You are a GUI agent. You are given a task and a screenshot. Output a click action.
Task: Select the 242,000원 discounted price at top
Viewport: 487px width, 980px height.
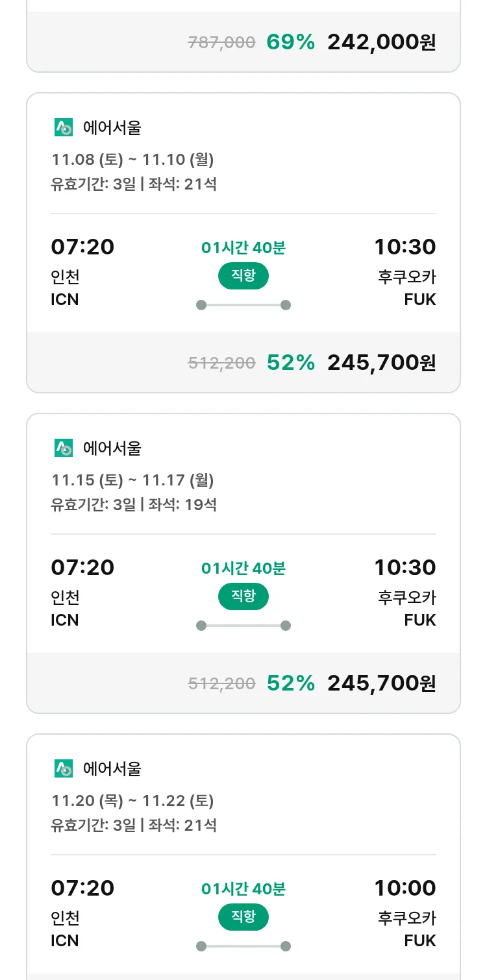pos(381,42)
